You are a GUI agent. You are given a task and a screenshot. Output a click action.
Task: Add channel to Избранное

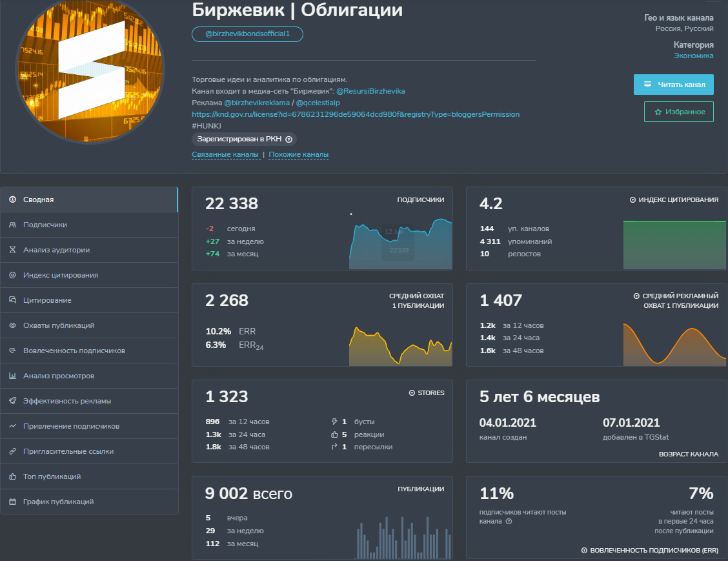pos(679,112)
